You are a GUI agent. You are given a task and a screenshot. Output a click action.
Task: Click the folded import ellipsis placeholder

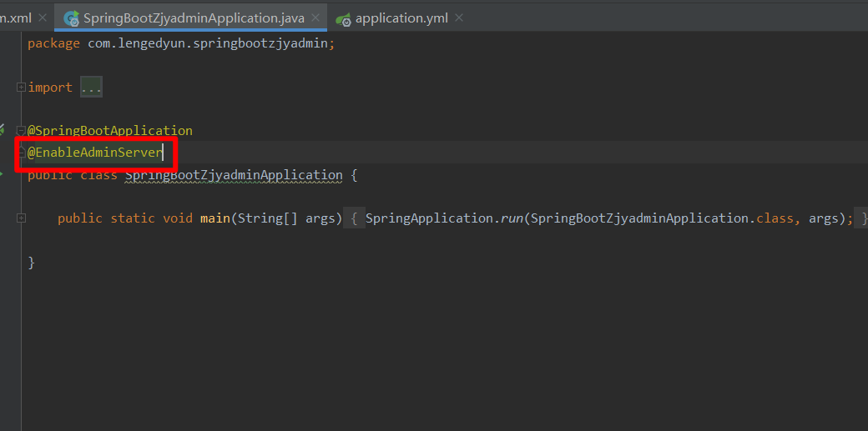pyautogui.click(x=91, y=88)
